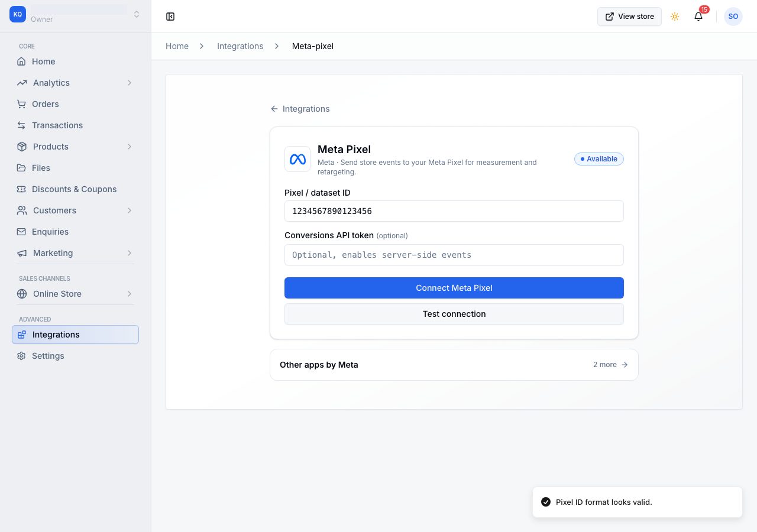Click the Meta-pixel breadcrumb text
This screenshot has height=532, width=757.
[313, 46]
